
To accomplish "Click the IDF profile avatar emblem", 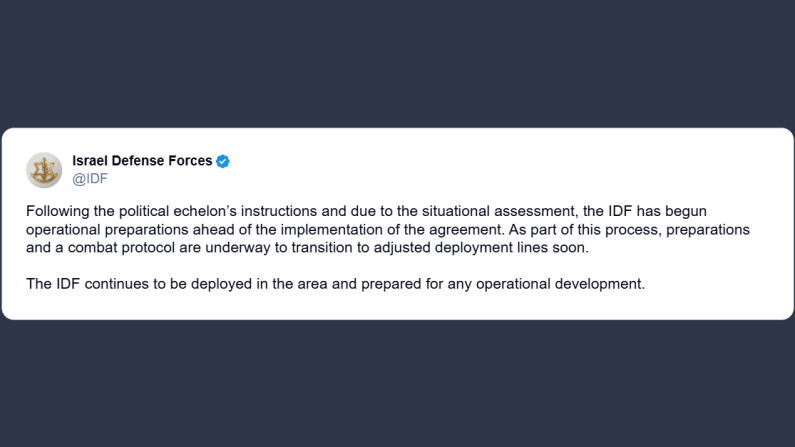I will (x=44, y=170).
